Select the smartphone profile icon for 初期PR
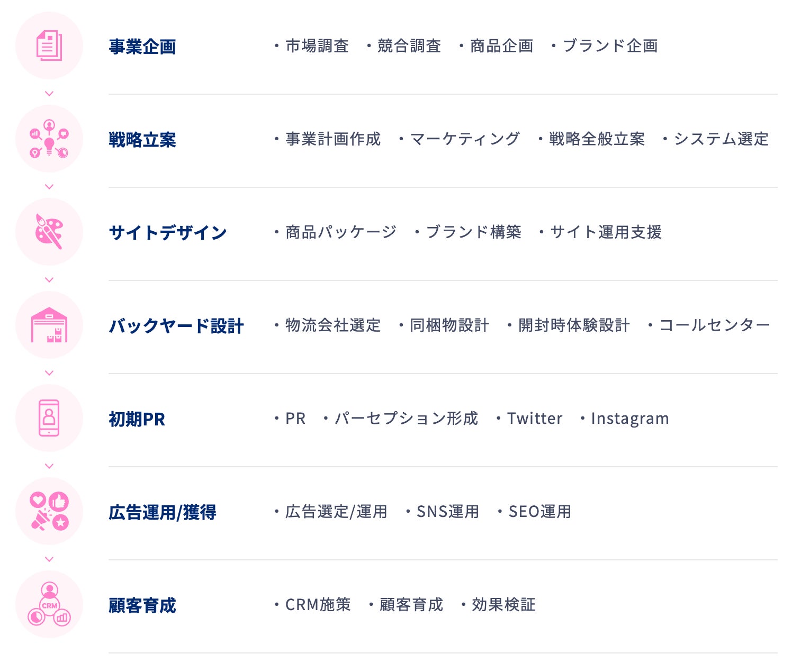The image size is (810, 672). coord(49,418)
